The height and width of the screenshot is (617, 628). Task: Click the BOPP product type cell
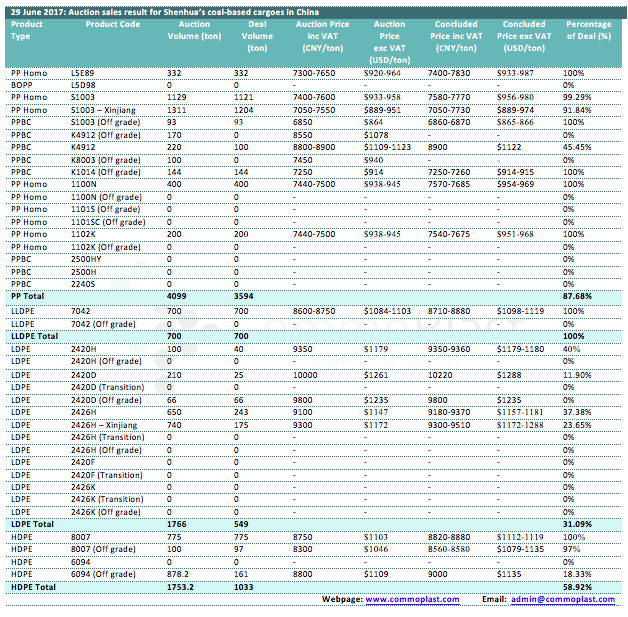21,85
